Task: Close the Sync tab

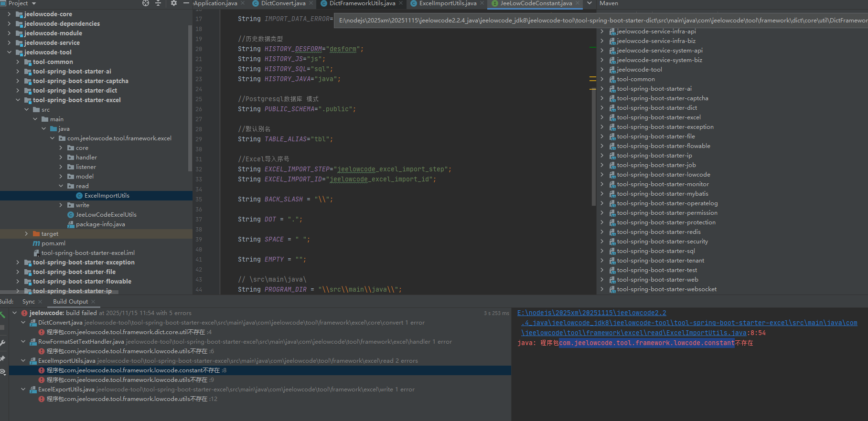Action: [x=40, y=302]
